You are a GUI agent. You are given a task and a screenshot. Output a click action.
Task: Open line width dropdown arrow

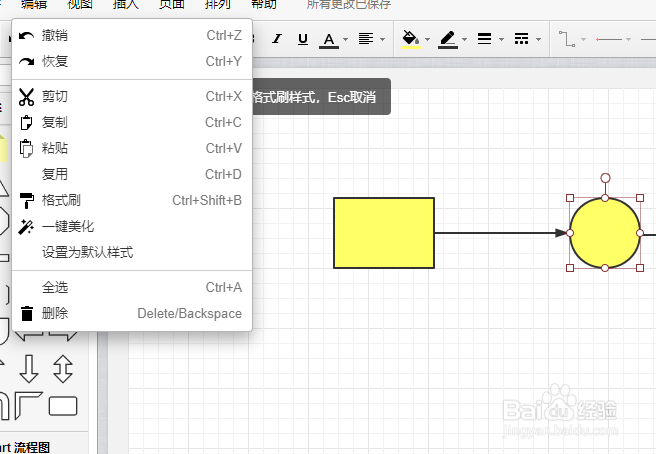[501, 39]
